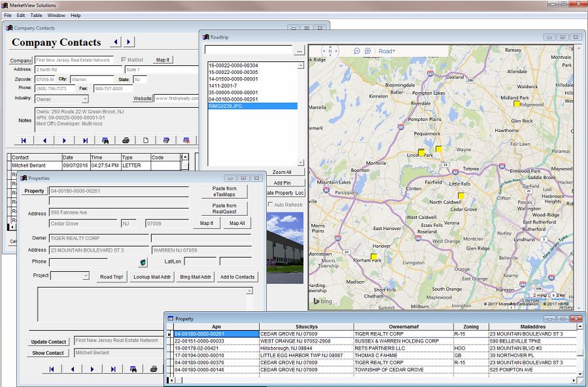Click the browse (...) button in Roadtrip
Viewport: 588px width, 387px height.
300,50
